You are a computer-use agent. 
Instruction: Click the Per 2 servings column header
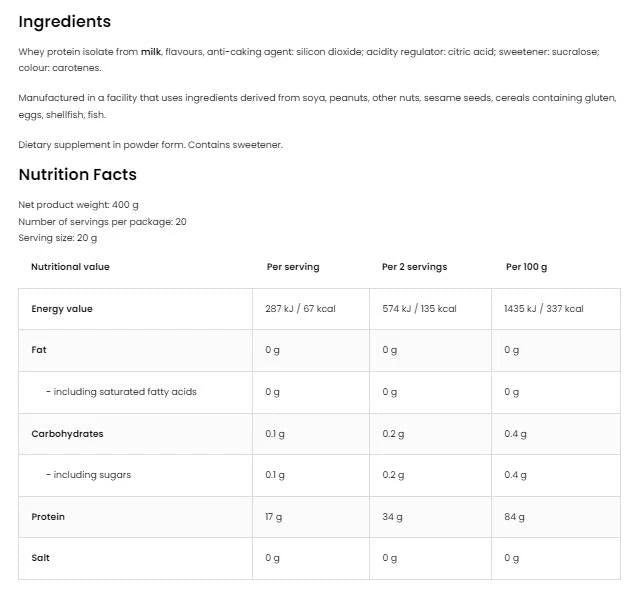click(414, 267)
